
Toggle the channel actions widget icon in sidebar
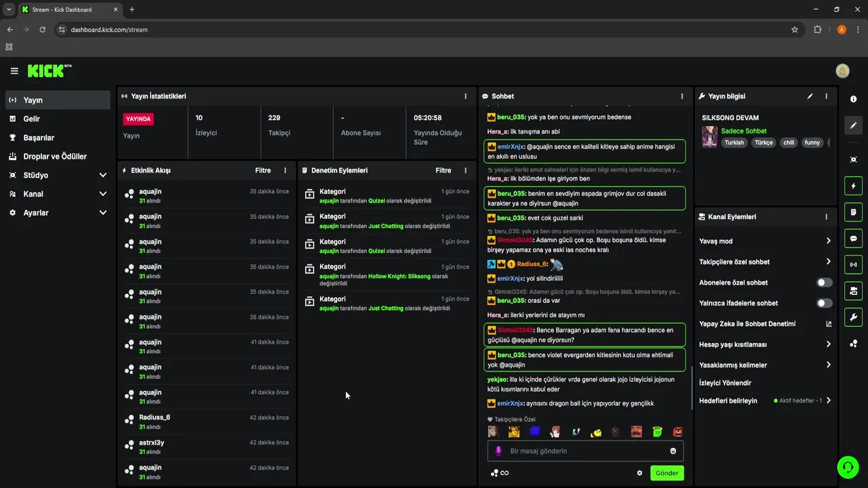(853, 291)
